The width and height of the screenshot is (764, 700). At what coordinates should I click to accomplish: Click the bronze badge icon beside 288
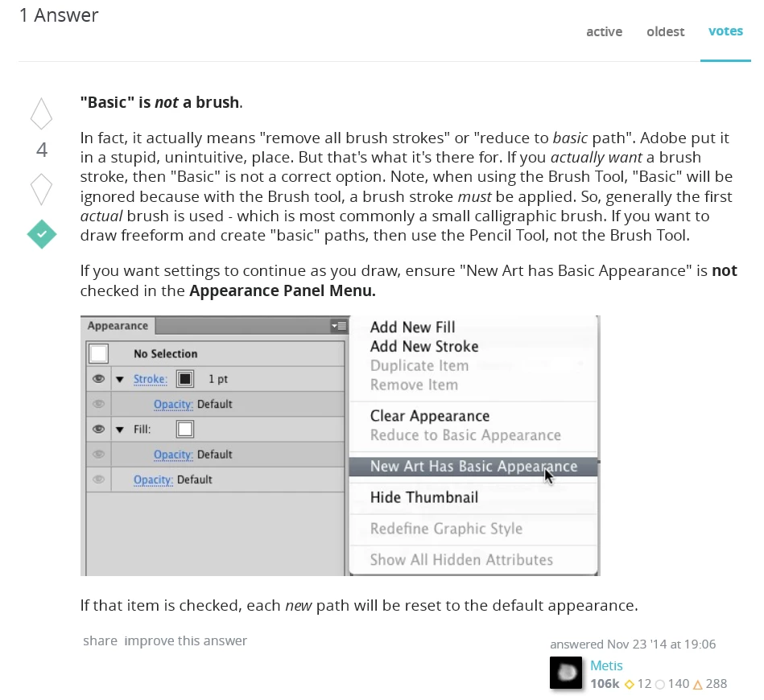tap(698, 685)
